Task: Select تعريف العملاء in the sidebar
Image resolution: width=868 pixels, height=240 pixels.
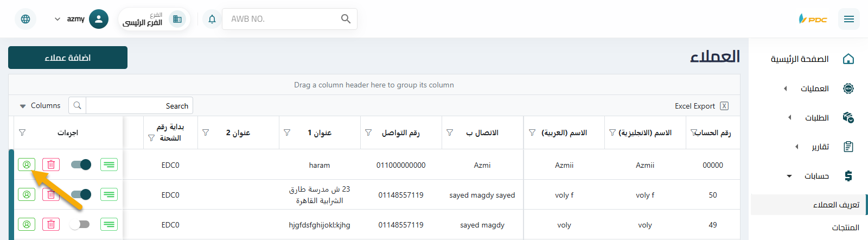Action: click(x=835, y=205)
